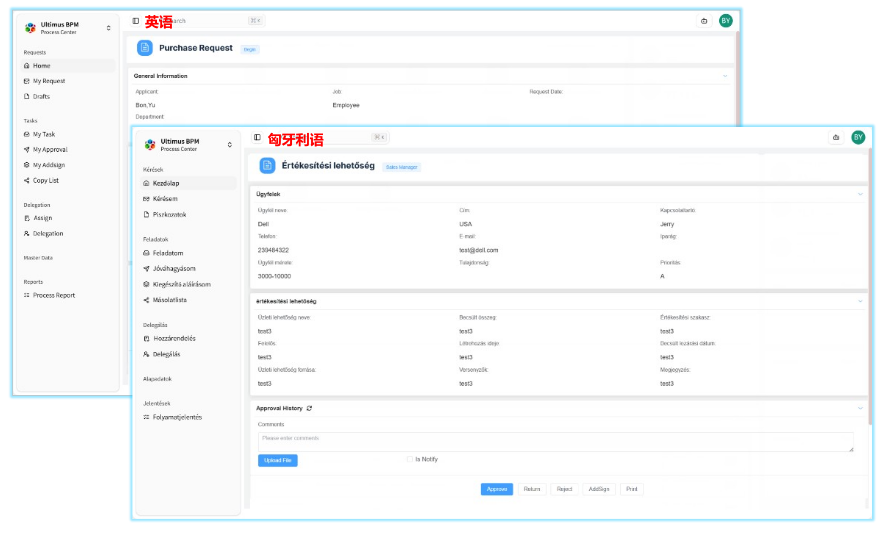Collapse sidebar using English window panel icon
Viewport: 889px width, 548px height.
point(136,20)
